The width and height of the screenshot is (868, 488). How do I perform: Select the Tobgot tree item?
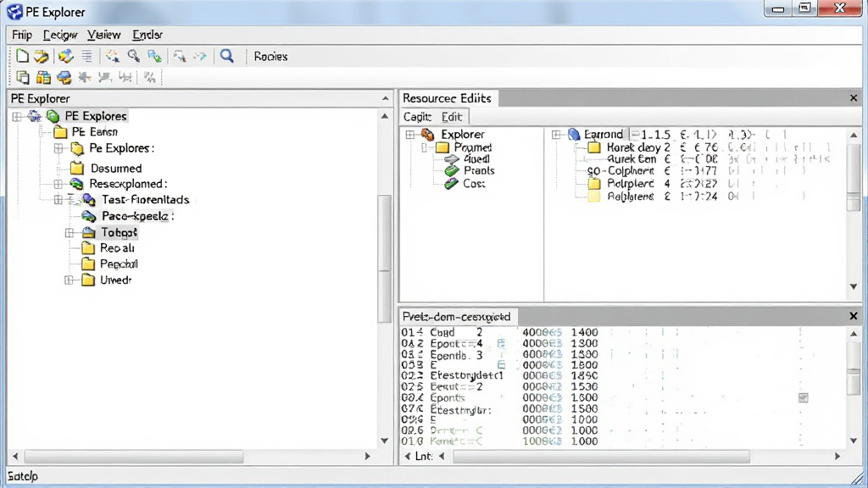coord(119,233)
